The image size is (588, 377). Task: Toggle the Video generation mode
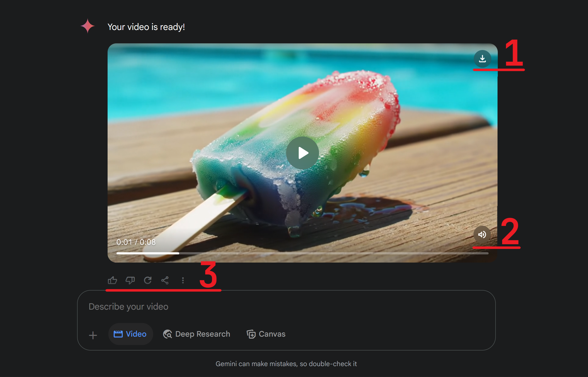131,334
